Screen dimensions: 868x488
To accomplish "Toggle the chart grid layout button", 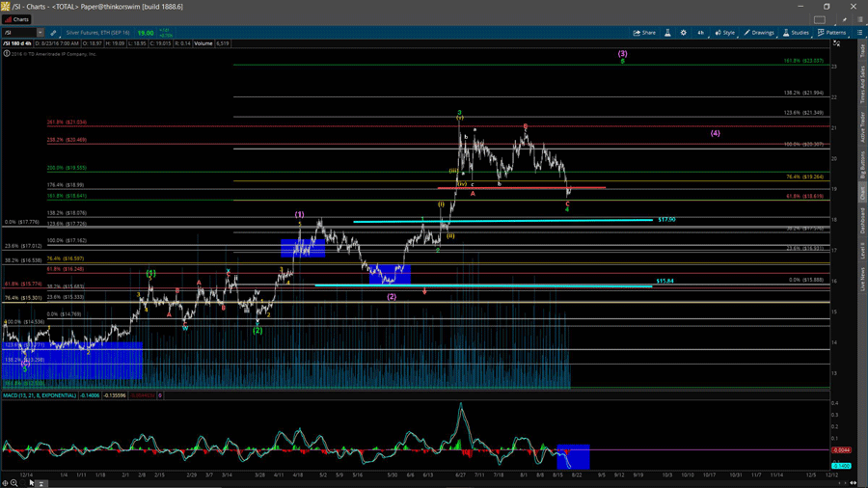I will coord(821,19).
